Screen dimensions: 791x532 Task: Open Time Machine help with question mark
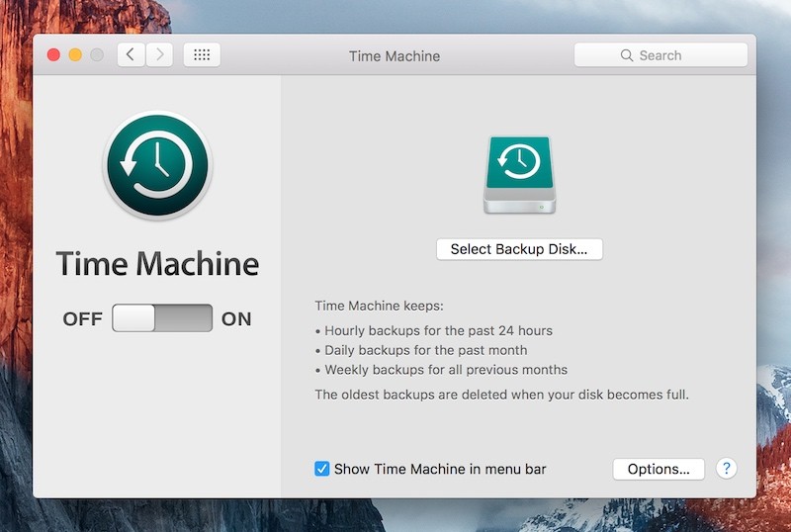(727, 469)
